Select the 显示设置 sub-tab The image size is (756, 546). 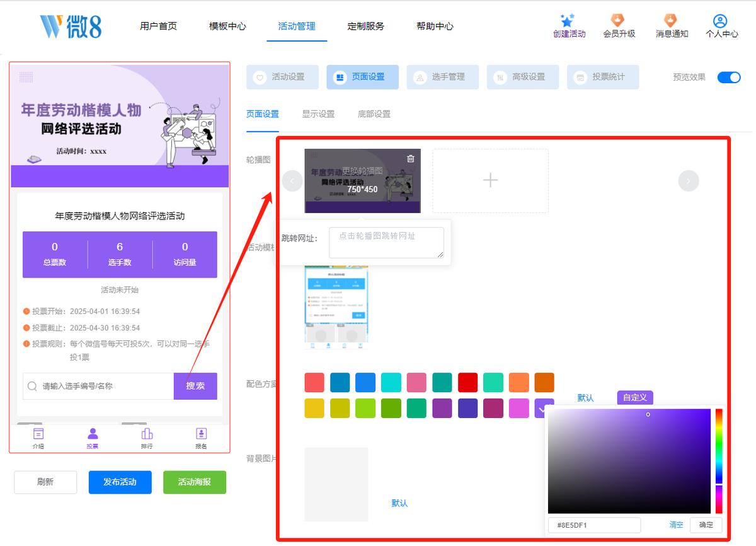tap(318, 114)
